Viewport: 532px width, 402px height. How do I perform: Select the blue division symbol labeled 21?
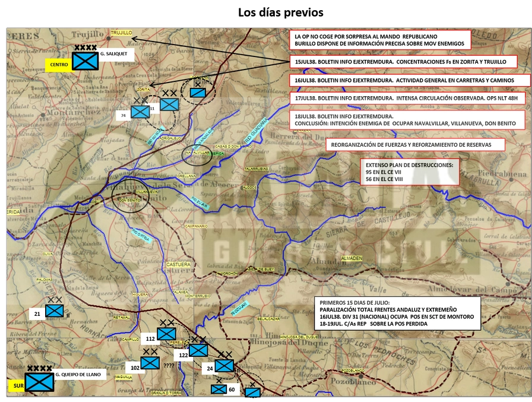(54, 311)
